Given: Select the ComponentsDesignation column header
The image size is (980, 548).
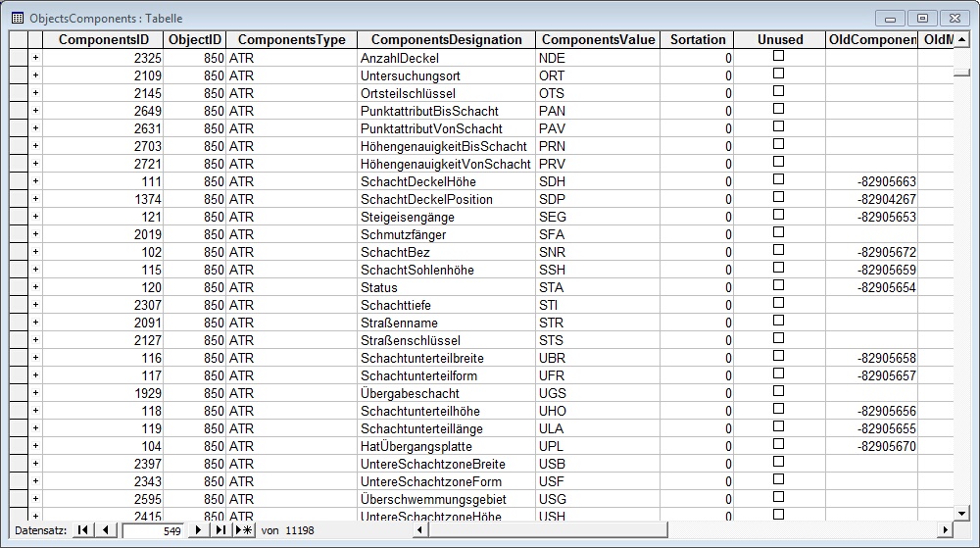Looking at the screenshot, I should tap(446, 39).
